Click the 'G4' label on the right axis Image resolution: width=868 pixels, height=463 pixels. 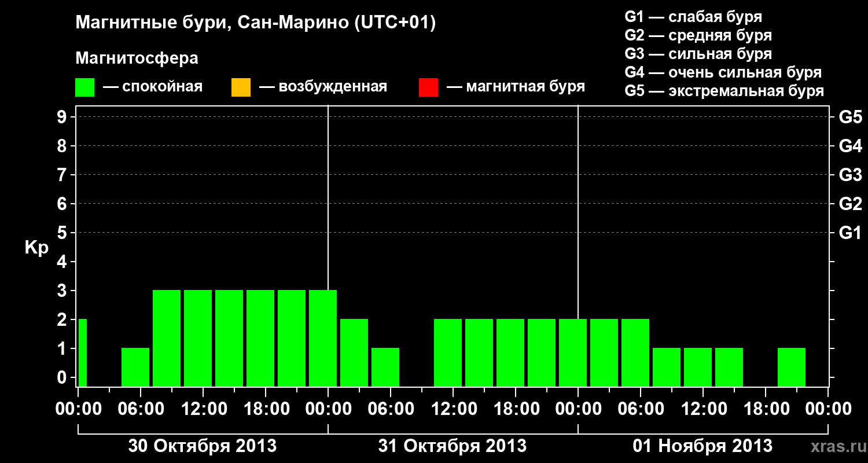click(x=850, y=146)
